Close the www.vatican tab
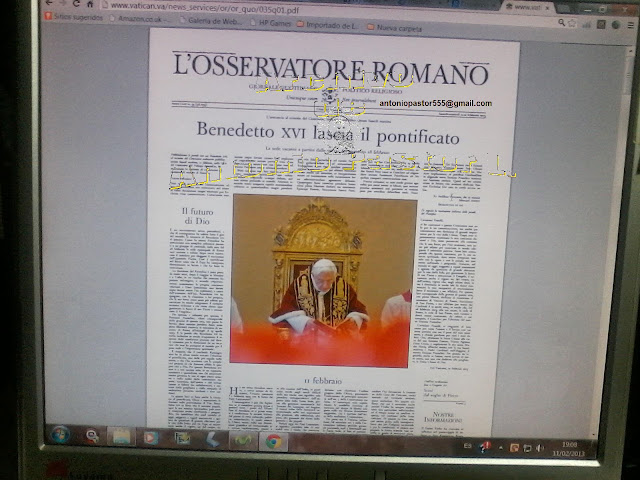 coord(548,8)
